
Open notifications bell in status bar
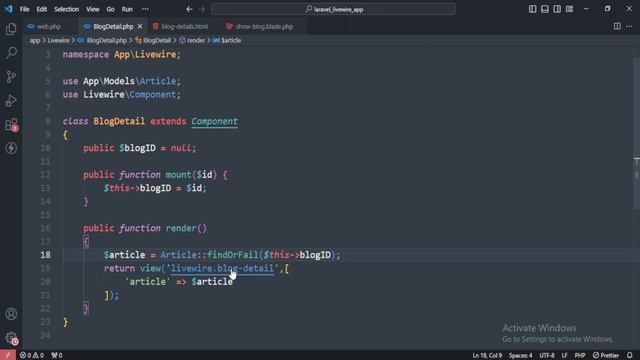coord(630,355)
